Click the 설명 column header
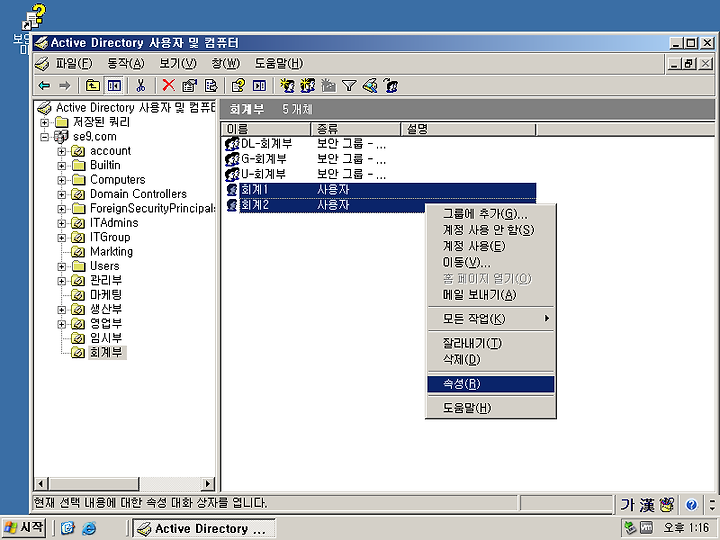The height and width of the screenshot is (540, 720). 468,129
